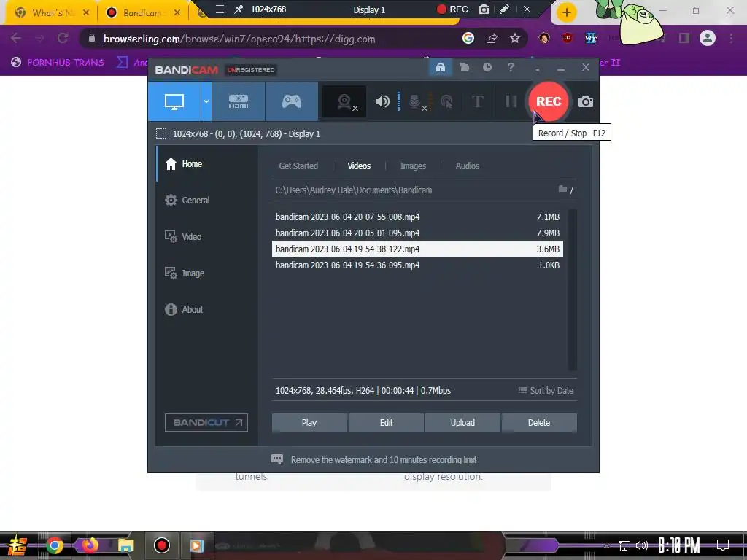Screen dimensions: 747x560
Task: Open scheduled recording clock icon
Action: tap(487, 68)
